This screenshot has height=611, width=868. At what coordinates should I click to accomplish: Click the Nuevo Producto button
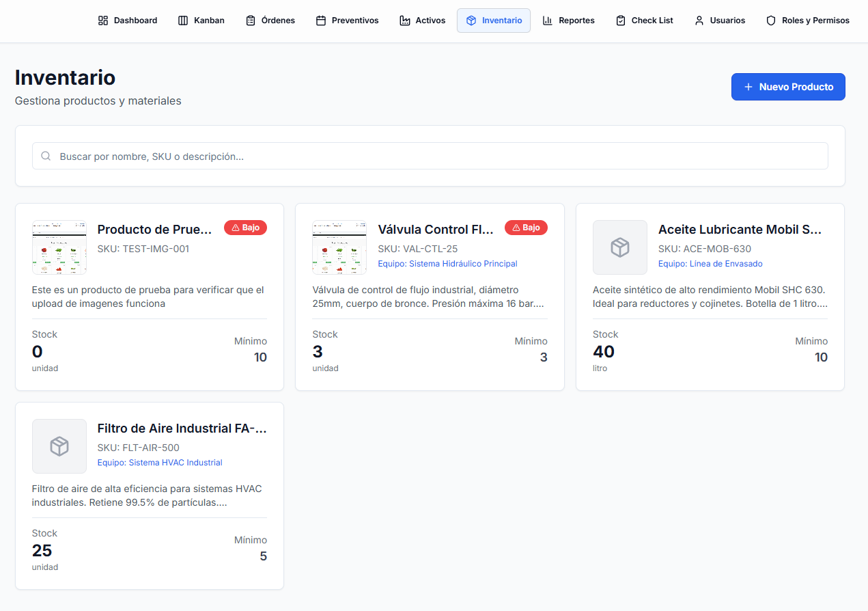click(788, 87)
